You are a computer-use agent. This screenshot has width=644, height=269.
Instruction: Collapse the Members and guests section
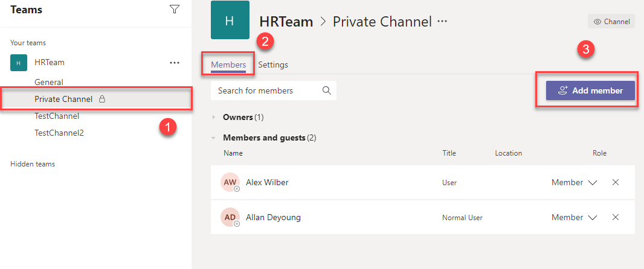[x=214, y=138]
